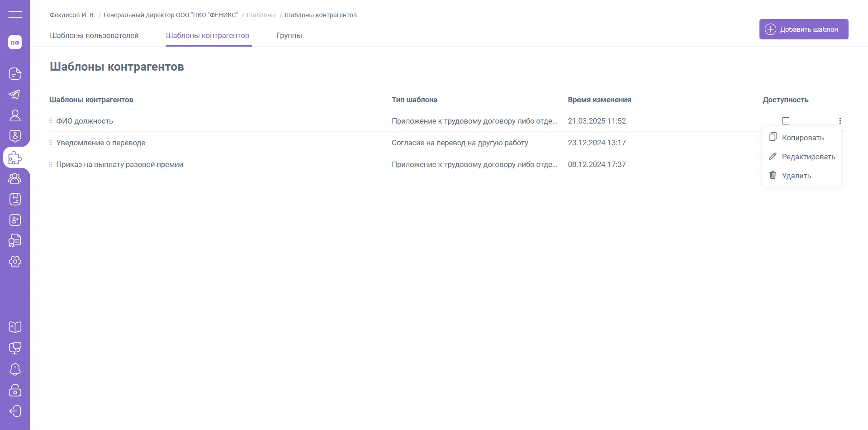The image size is (868, 430).
Task: Click the Шаблоны breadcrumb link
Action: pyautogui.click(x=261, y=15)
